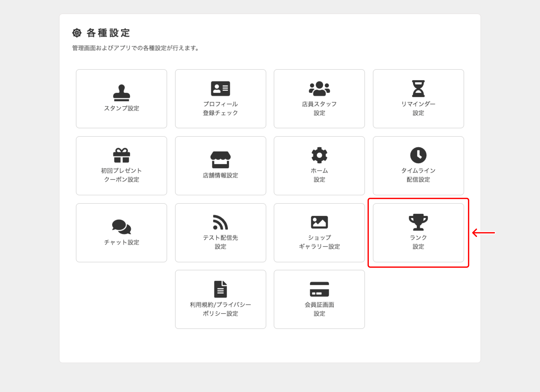Open チャット設定 text label
The width and height of the screenshot is (540, 392).
[121, 242]
